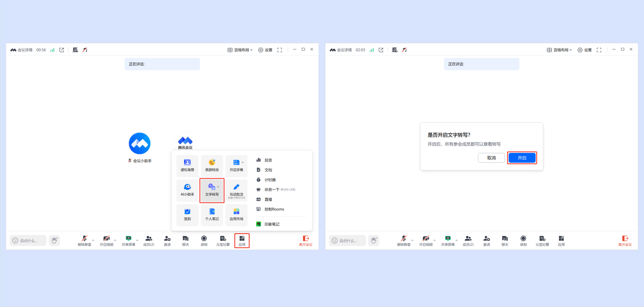Toggle 解除静音 microphone in the 00:56 window

[84, 240]
